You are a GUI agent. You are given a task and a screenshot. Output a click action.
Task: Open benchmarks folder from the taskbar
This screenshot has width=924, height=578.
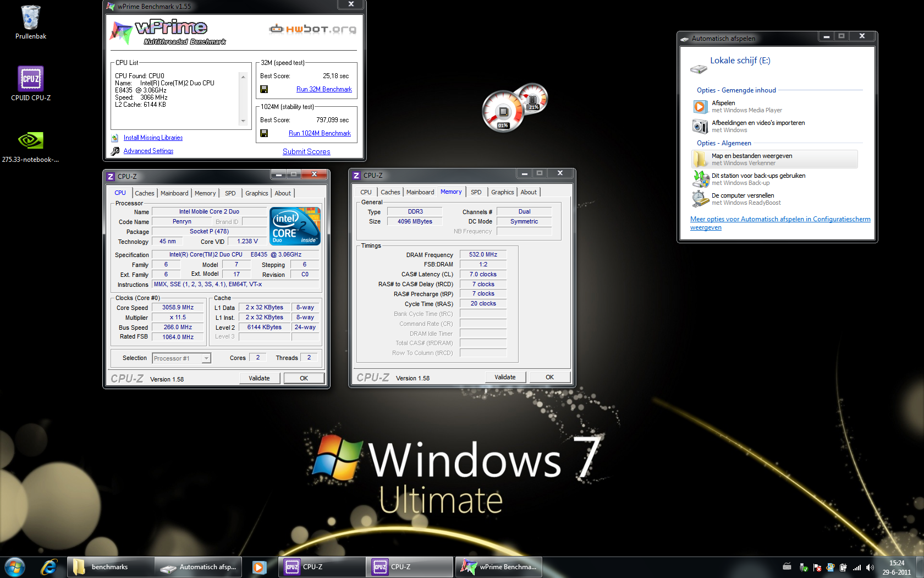pyautogui.click(x=111, y=567)
